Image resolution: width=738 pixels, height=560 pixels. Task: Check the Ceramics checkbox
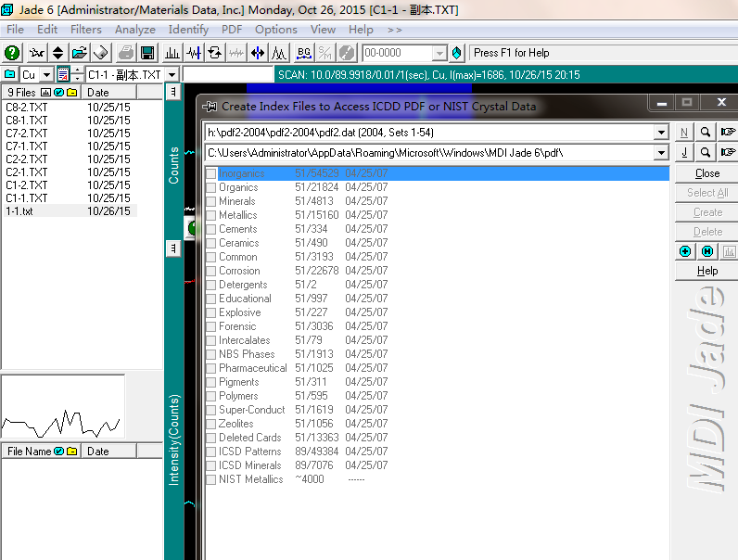point(210,243)
